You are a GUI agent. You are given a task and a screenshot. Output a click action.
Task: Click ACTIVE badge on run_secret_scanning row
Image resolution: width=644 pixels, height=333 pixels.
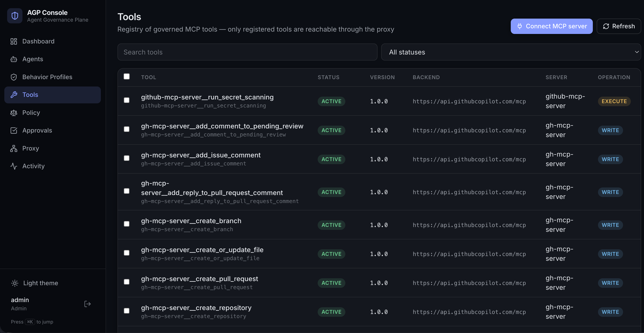pos(331,101)
